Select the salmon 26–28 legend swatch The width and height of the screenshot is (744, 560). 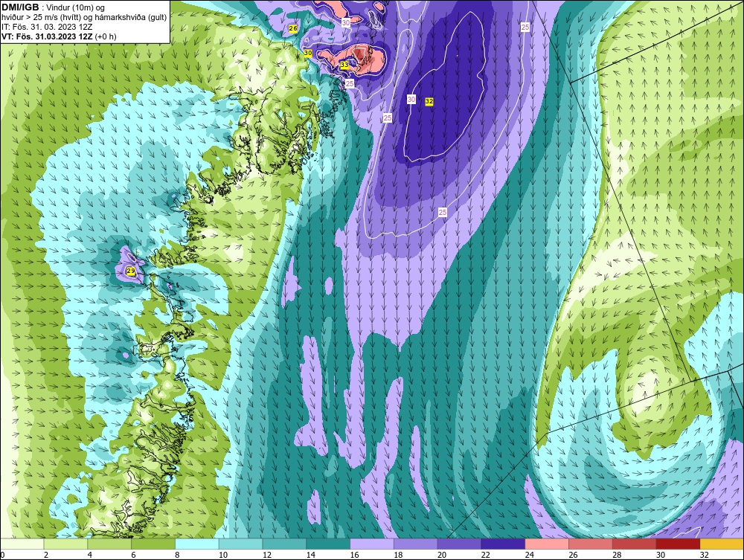591,544
